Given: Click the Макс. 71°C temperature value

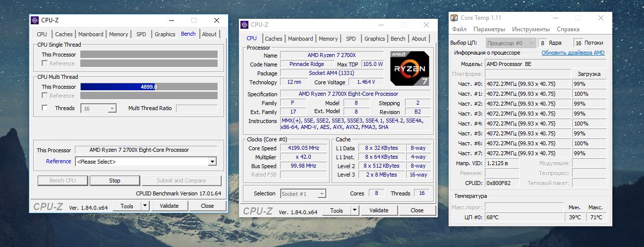Looking at the screenshot, I should (596, 217).
